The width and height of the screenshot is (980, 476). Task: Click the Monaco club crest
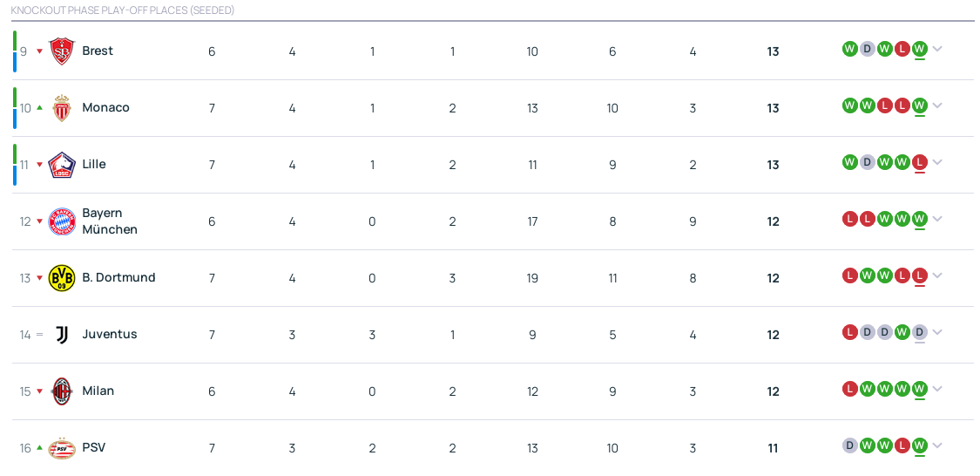(62, 108)
